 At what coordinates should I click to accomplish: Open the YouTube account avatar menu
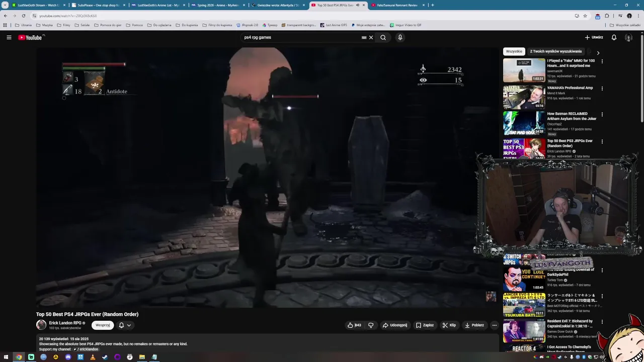pyautogui.click(x=628, y=37)
